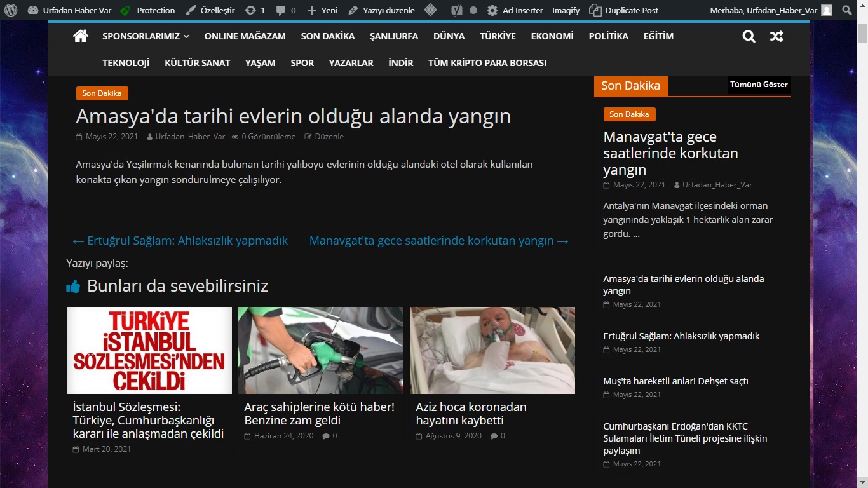
Task: Open the Protection admin bar item
Action: 147,10
